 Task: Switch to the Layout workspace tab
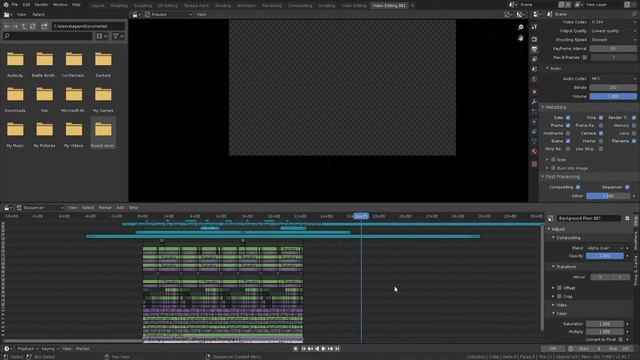[x=98, y=6]
